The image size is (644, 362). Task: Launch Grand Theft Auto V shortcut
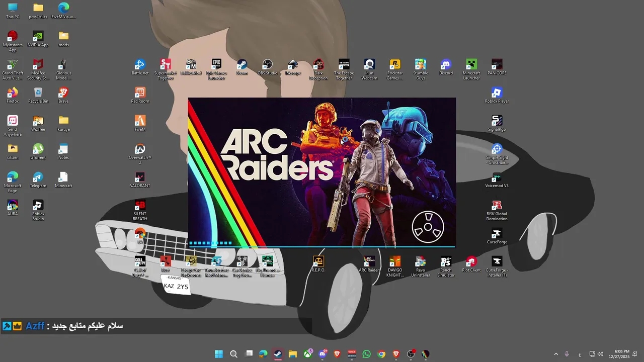point(13,69)
